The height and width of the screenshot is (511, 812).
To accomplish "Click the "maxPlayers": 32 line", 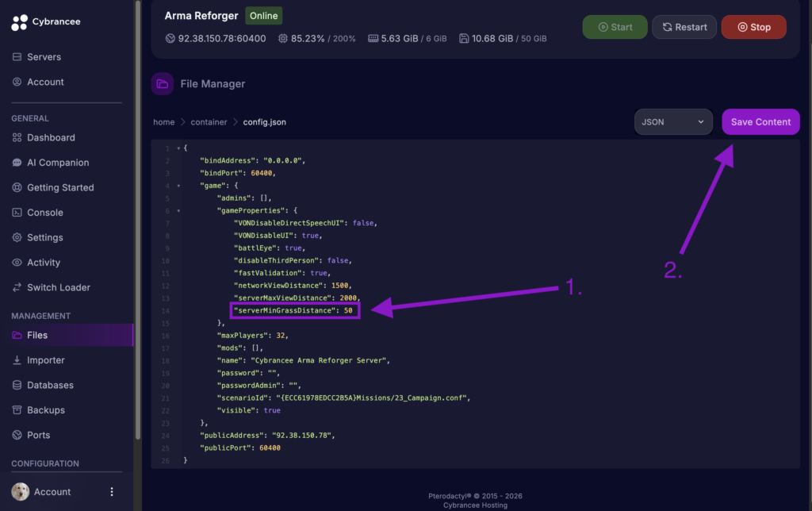I will click(x=253, y=336).
